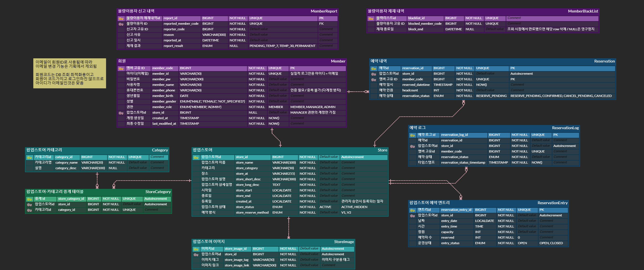Click the VARCHAR(500) type of member_pw

(213, 79)
